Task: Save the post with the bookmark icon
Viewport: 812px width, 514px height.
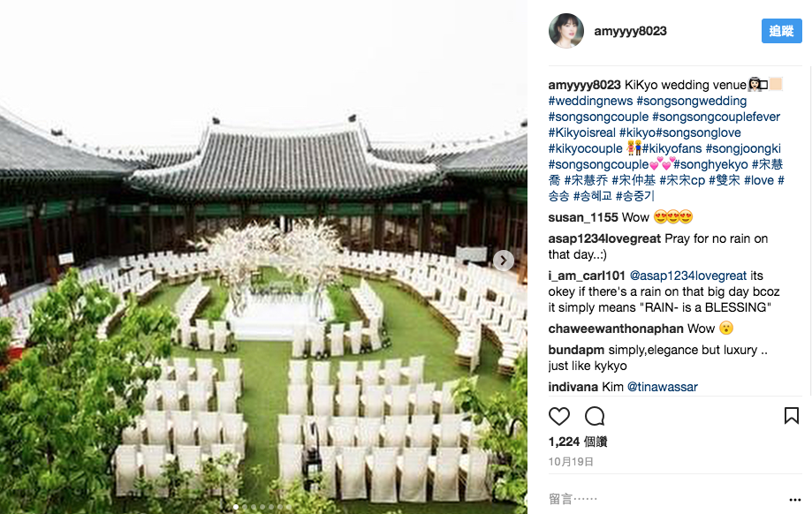Action: click(x=792, y=416)
